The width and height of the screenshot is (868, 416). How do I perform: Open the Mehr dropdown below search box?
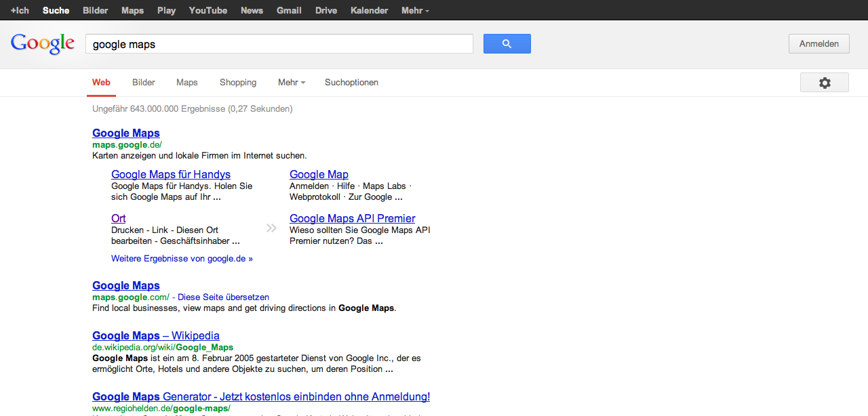(291, 83)
